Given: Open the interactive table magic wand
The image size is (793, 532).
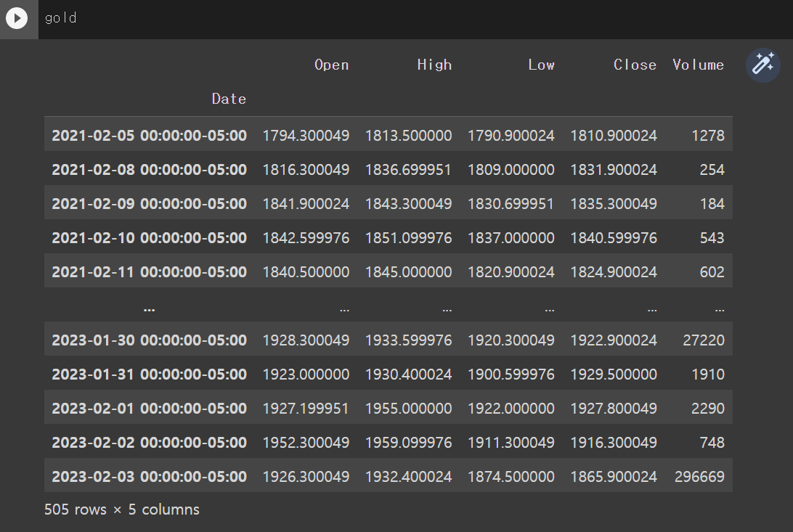Looking at the screenshot, I should pyautogui.click(x=762, y=65).
